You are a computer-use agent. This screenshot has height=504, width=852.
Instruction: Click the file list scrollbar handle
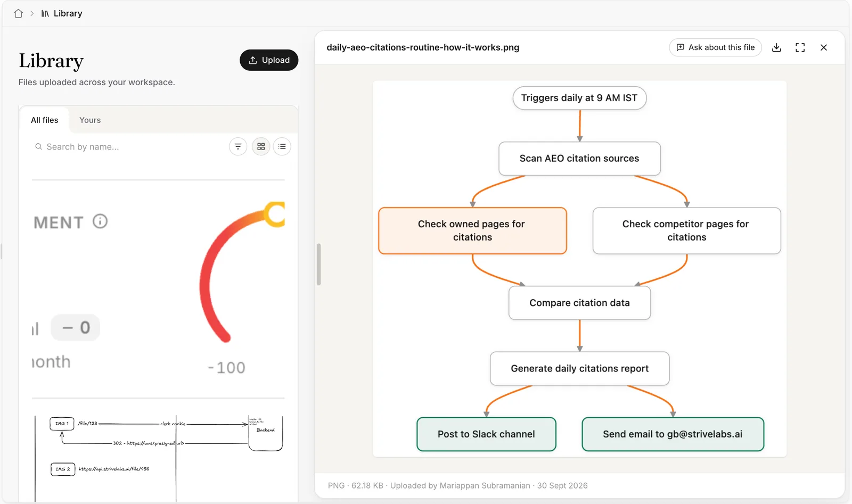pos(319,265)
